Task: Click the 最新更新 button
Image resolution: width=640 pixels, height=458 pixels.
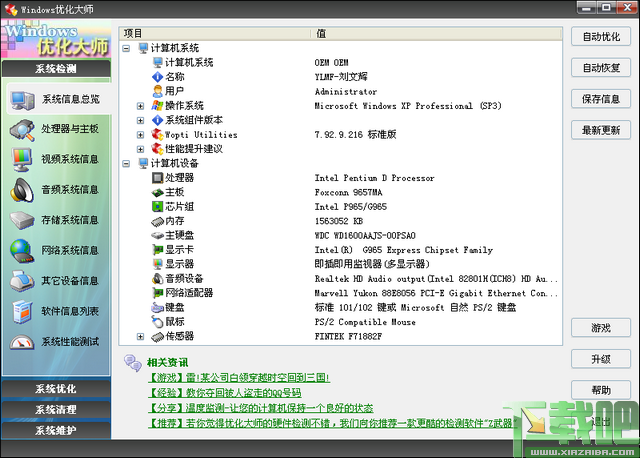Action: (x=601, y=130)
